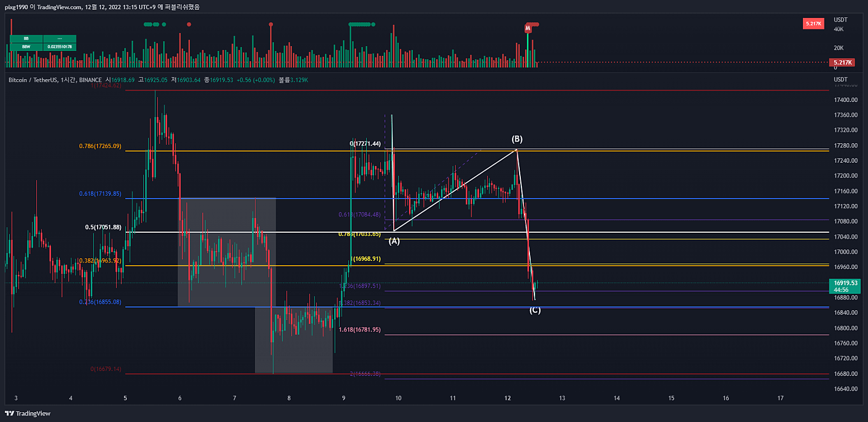Screen dimensions: 868x422
Task: Select the purple 0.618(17084.48) label
Action: tap(360, 215)
